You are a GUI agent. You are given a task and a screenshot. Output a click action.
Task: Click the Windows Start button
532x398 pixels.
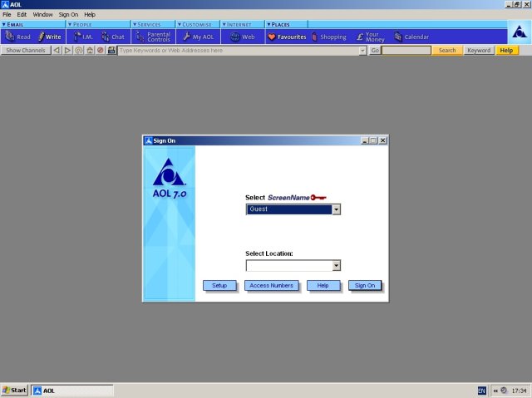14,391
